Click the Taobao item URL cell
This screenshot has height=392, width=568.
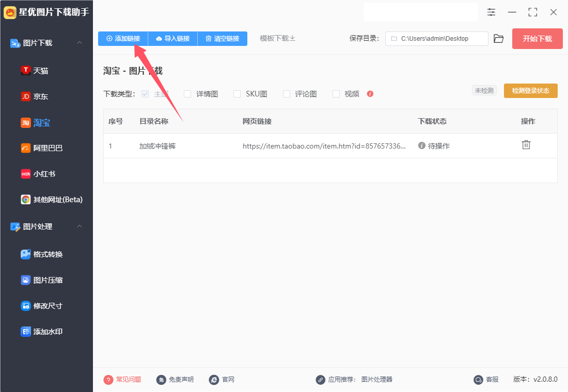pos(324,146)
